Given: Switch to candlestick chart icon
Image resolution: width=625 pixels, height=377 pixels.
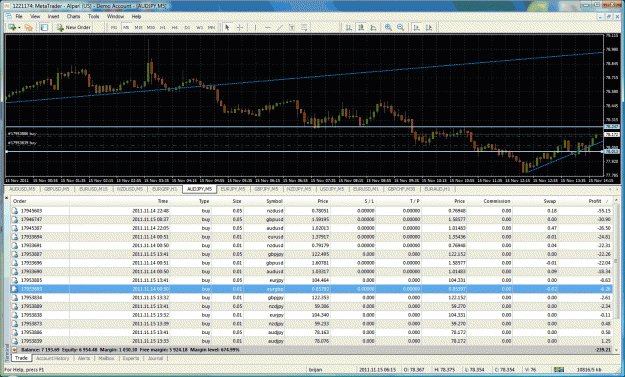Looking at the screenshot, I should tap(361, 27).
